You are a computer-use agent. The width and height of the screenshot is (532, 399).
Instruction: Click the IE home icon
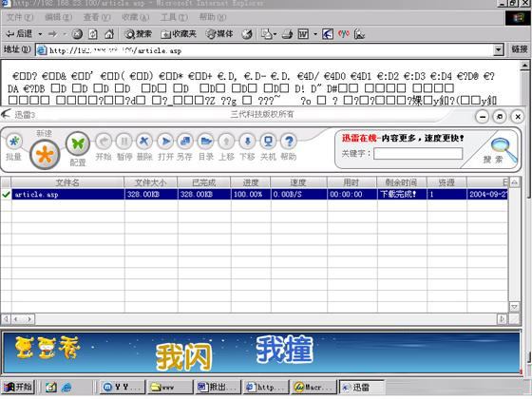tap(109, 34)
